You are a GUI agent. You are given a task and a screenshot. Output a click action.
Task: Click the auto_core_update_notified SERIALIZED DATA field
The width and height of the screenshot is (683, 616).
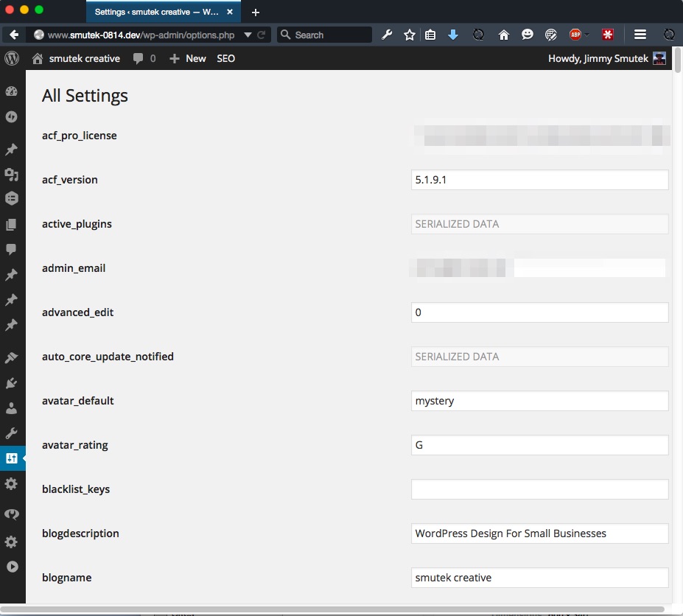click(539, 357)
